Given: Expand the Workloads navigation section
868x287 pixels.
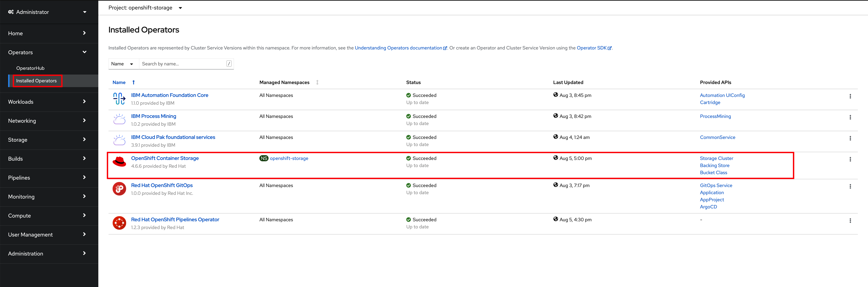Looking at the screenshot, I should click(49, 102).
